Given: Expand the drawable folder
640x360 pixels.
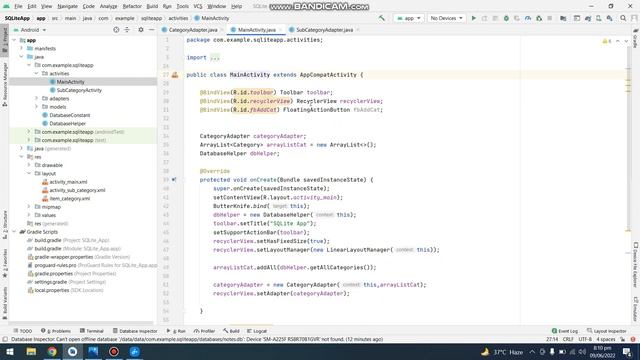Looking at the screenshot, I should click(x=29, y=165).
